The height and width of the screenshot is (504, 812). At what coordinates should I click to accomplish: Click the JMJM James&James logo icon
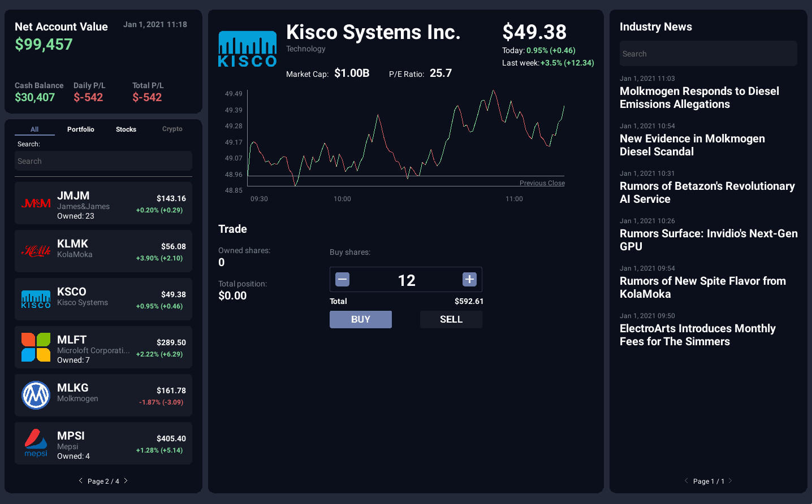point(36,203)
